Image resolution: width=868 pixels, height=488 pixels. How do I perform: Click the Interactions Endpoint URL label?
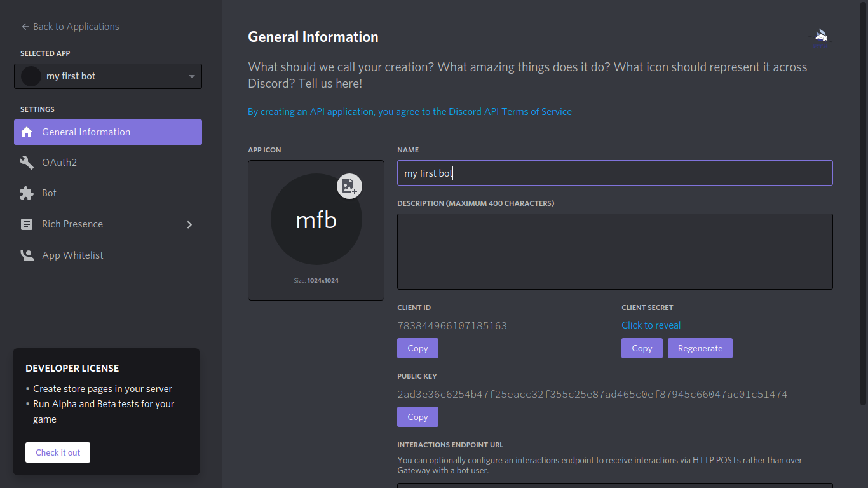[x=451, y=445]
